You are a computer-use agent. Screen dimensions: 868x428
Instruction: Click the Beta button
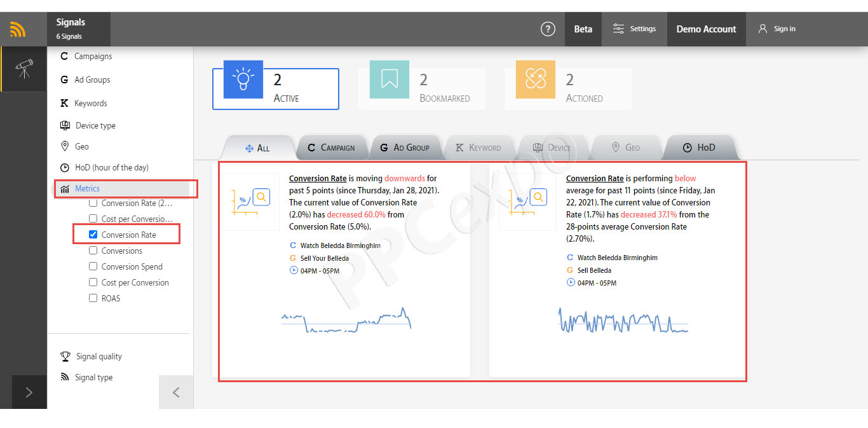click(583, 29)
